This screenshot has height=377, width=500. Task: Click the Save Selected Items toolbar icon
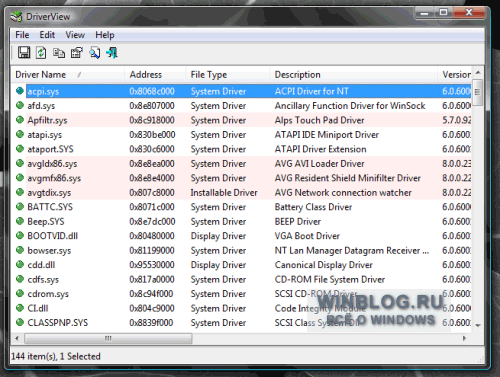click(24, 53)
